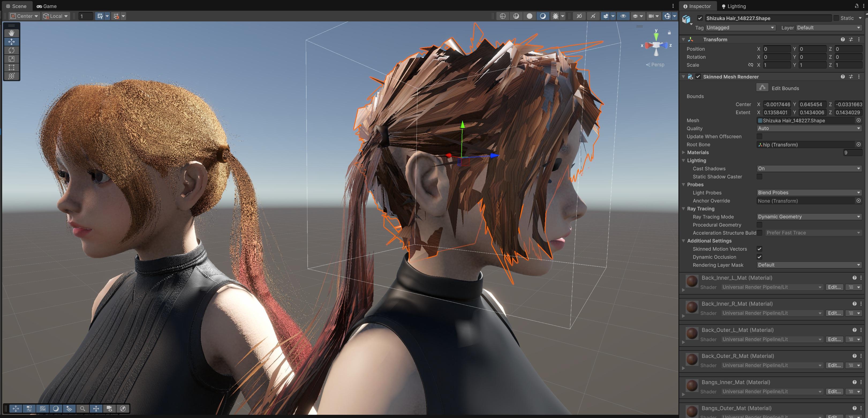Click the Position X input field

(776, 49)
